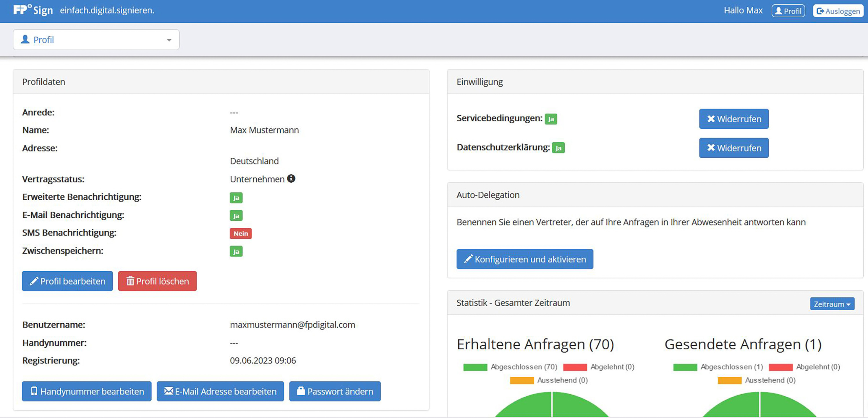The height and width of the screenshot is (418, 868).
Task: Click the FP Sign logo
Action: pyautogui.click(x=32, y=10)
